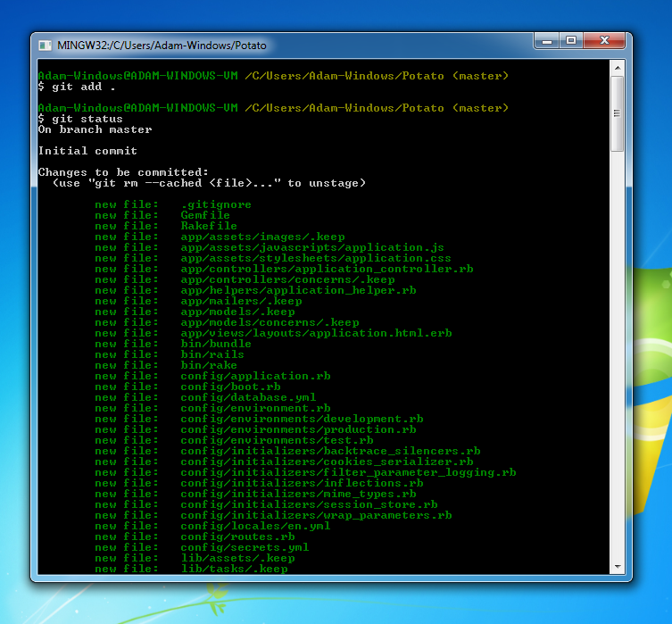Maximize the Potato terminal window
The image size is (672, 624).
click(x=571, y=41)
